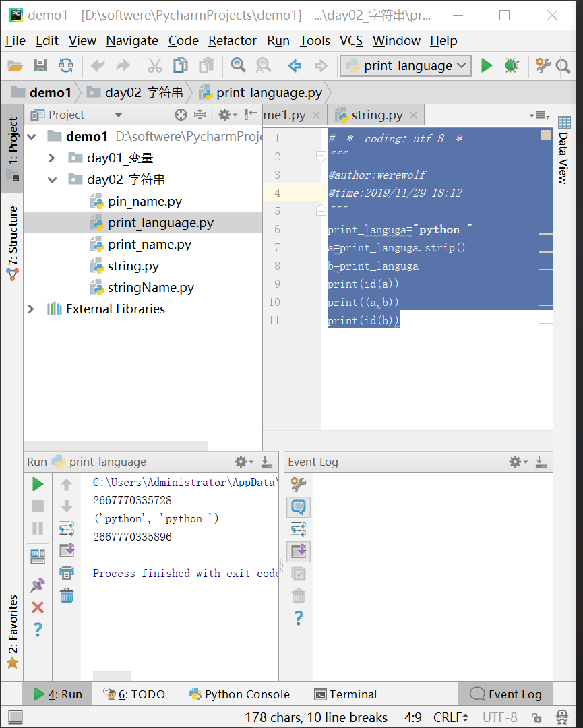The width and height of the screenshot is (583, 728).
Task: Open the Run panel gear settings dropdown
Action: 244,462
